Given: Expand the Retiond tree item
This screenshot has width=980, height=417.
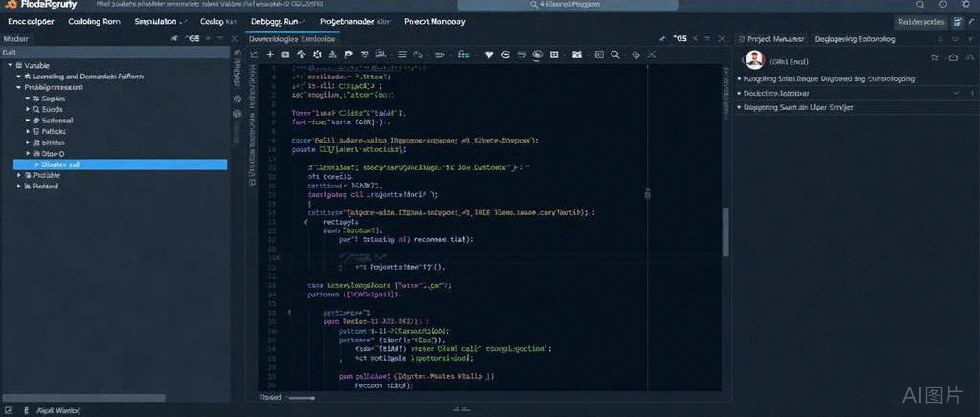Looking at the screenshot, I should coord(20,187).
